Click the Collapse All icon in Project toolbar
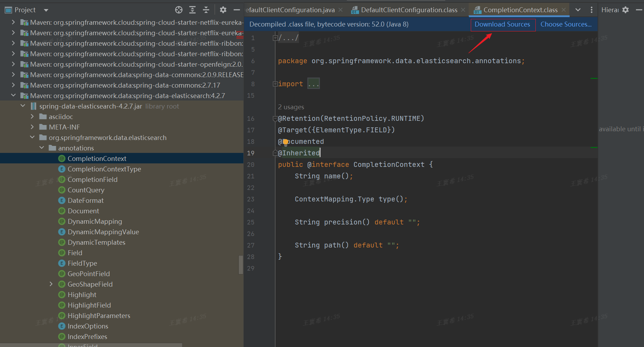Image resolution: width=644 pixels, height=347 pixels. pyautogui.click(x=206, y=10)
